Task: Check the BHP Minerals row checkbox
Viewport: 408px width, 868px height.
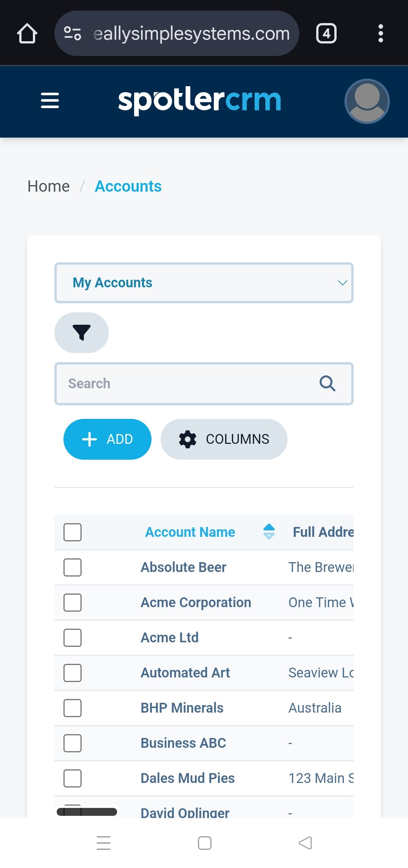Action: click(73, 708)
